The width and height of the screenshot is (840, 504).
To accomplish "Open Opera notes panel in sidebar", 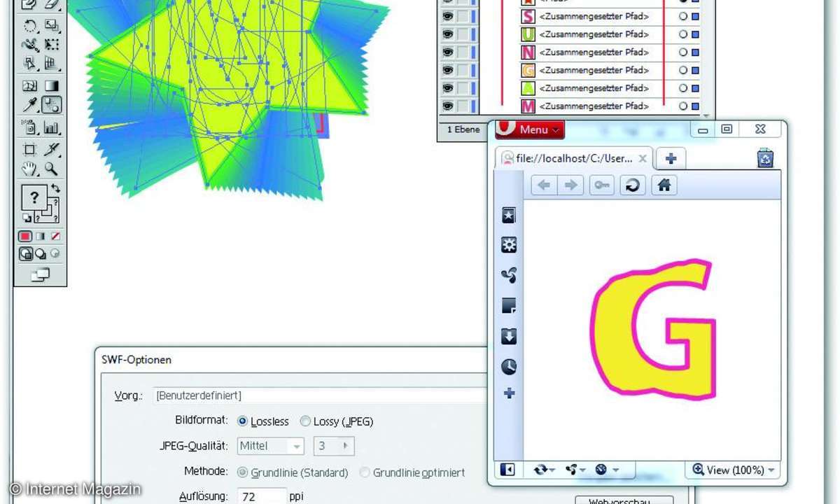I will pyautogui.click(x=509, y=306).
